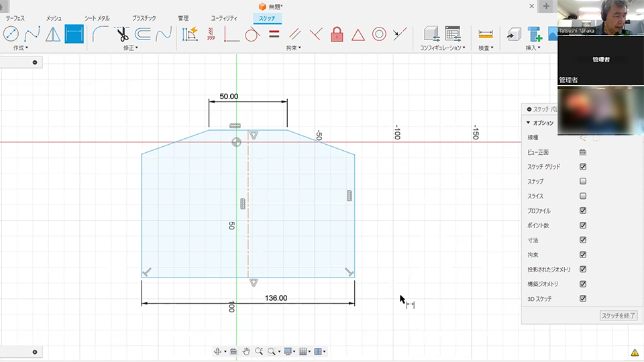Pick the Concentric constraint icon
The width and height of the screenshot is (644, 362).
click(x=379, y=34)
